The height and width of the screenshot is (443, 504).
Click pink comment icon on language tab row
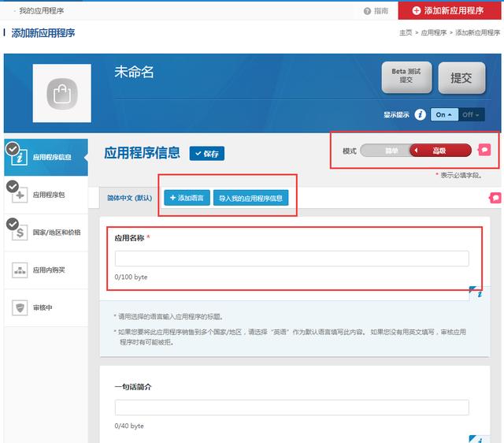pos(495,198)
